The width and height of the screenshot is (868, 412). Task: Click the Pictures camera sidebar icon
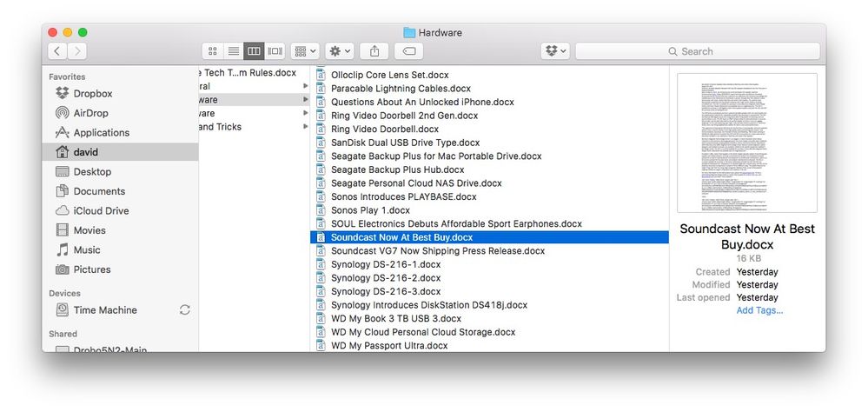point(63,269)
